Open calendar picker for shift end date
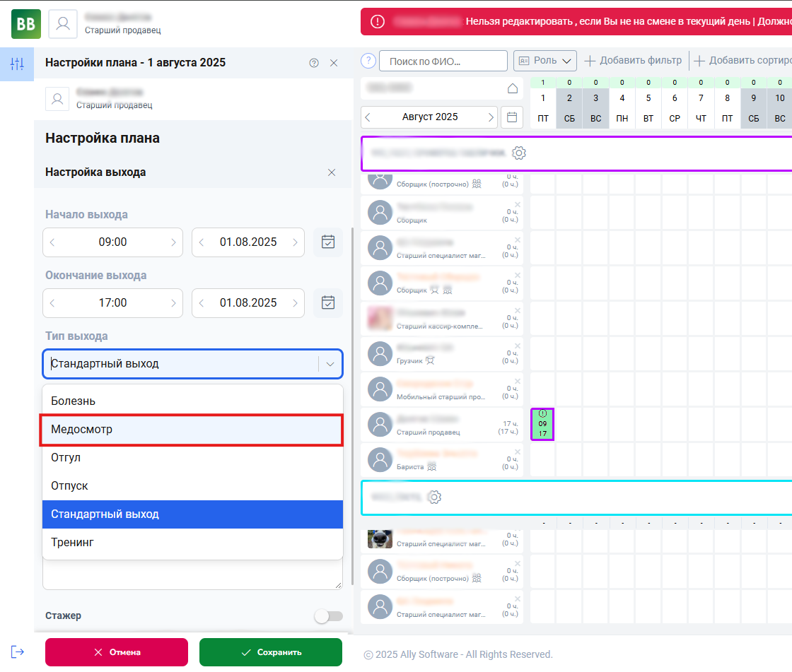 click(328, 302)
